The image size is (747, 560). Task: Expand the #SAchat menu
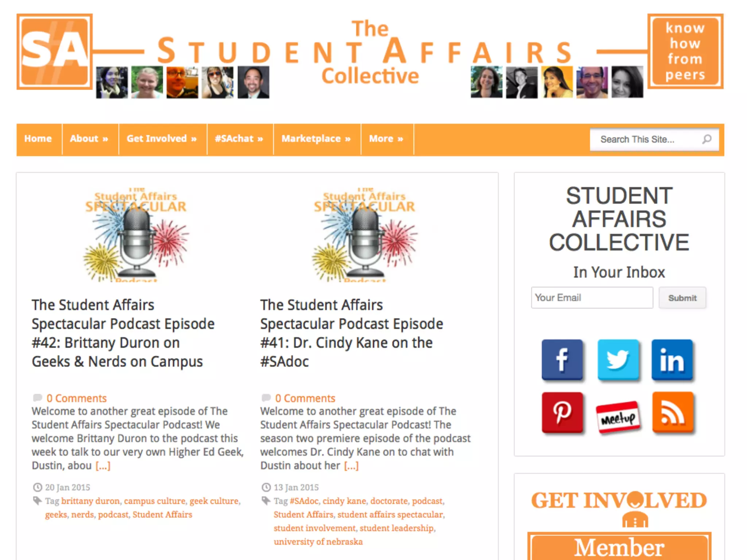coord(240,139)
